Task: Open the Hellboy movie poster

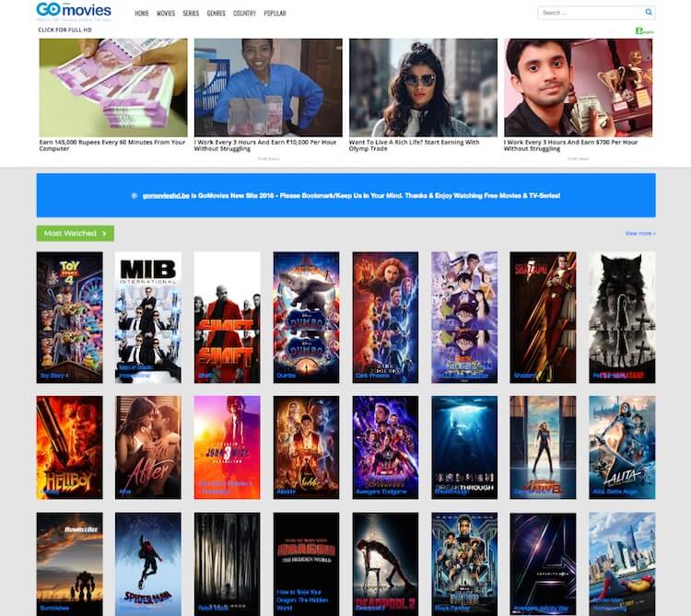Action: [x=69, y=447]
